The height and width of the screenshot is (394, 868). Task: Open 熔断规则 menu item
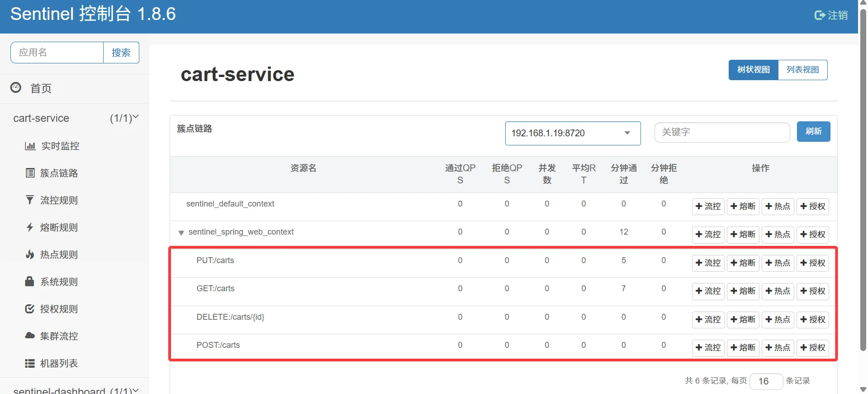click(x=59, y=227)
